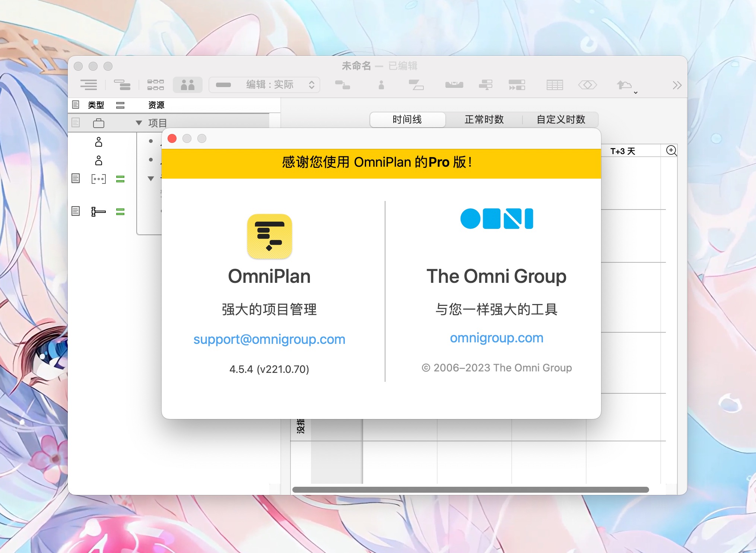Image resolution: width=756 pixels, height=553 pixels.
Task: Collapse the triangle in the group row
Action: point(151,179)
